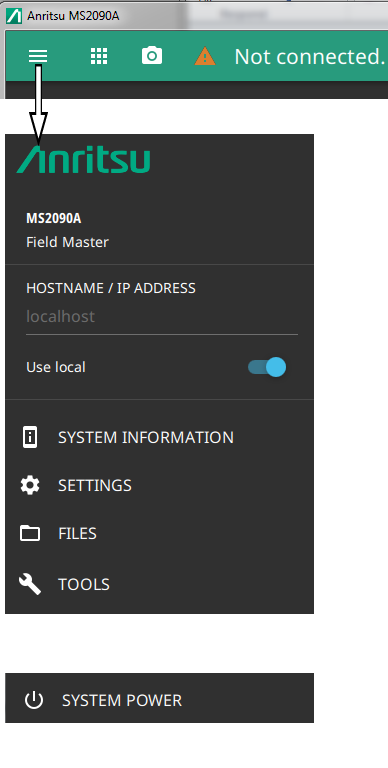Click the System Information device icon
The width and height of the screenshot is (388, 768).
(x=30, y=437)
